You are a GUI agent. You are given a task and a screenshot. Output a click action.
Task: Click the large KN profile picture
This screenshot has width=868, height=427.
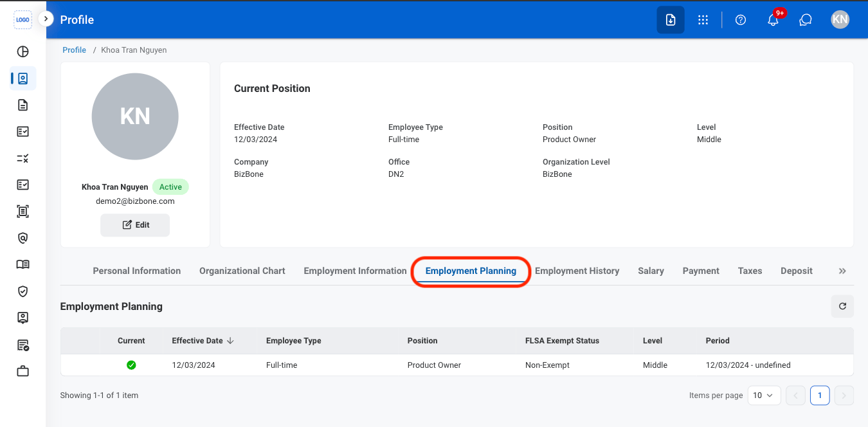(x=135, y=116)
